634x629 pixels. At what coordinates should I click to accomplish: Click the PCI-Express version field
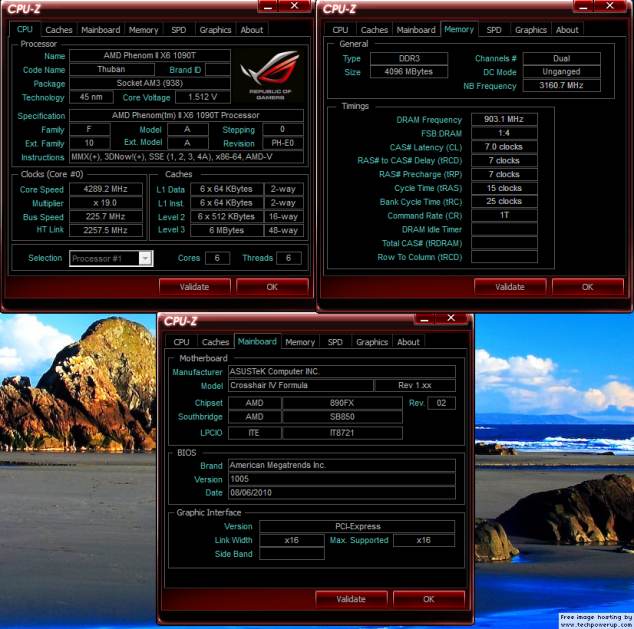coord(357,526)
